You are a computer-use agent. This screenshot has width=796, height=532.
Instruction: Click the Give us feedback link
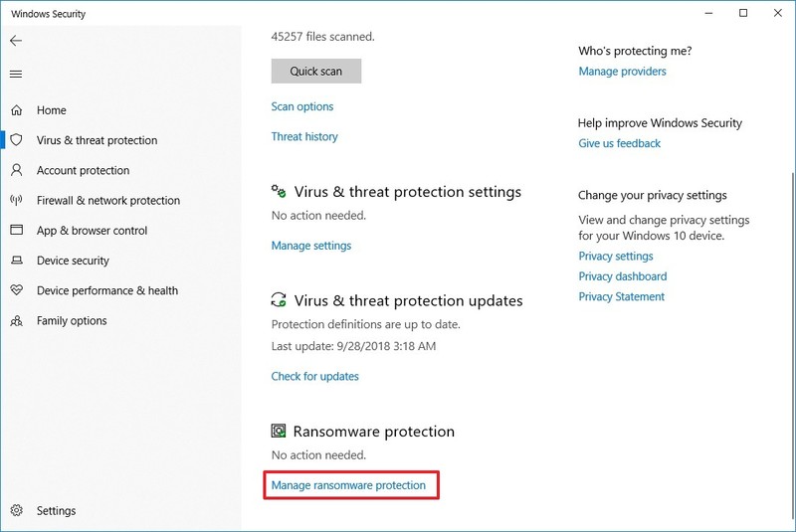pyautogui.click(x=619, y=143)
